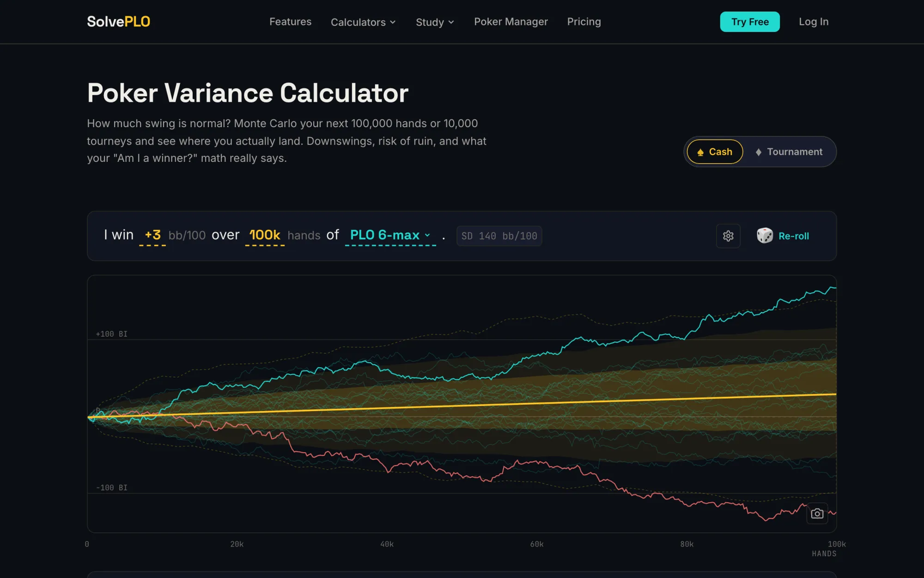Click the "80k" axis tick label
The width and height of the screenshot is (924, 578).
tap(687, 544)
